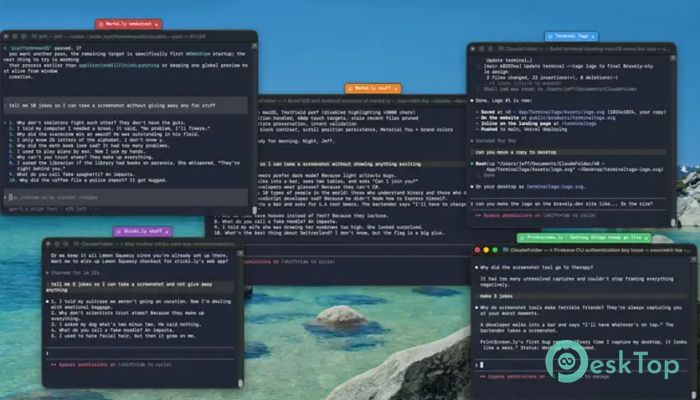Select the blue Terminal Tags label
Screen dimensions: 700x400
(x=571, y=36)
